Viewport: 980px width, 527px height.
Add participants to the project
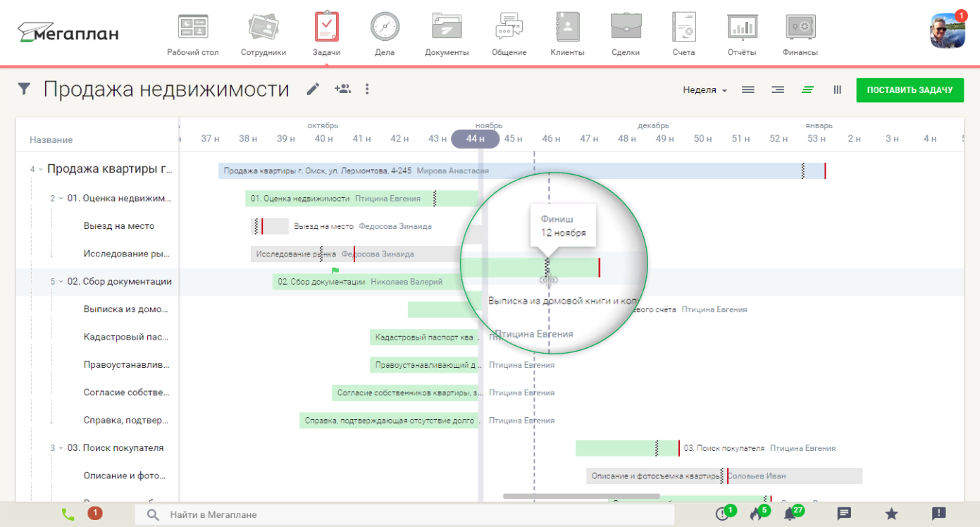(342, 89)
